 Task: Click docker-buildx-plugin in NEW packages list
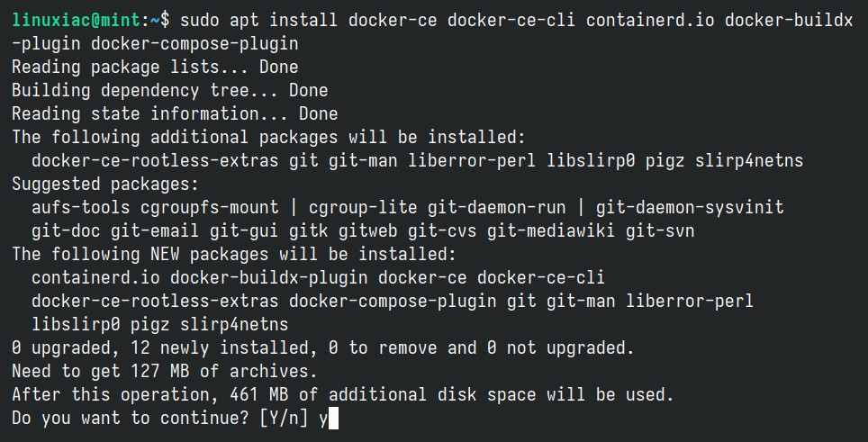tap(268, 277)
